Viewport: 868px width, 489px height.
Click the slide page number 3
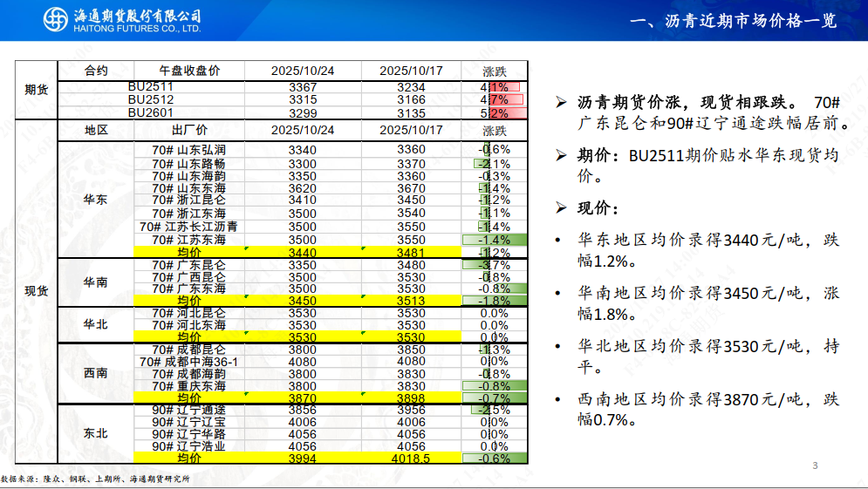click(815, 465)
